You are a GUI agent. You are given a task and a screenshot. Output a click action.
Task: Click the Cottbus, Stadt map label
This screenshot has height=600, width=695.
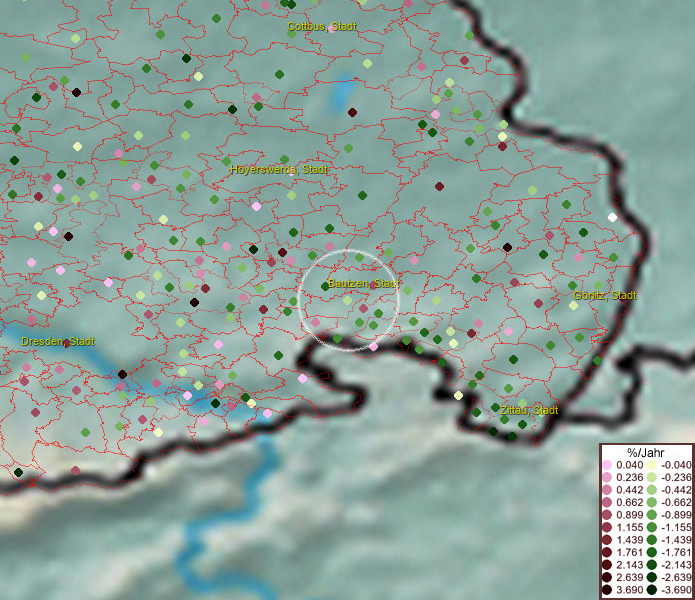click(321, 27)
